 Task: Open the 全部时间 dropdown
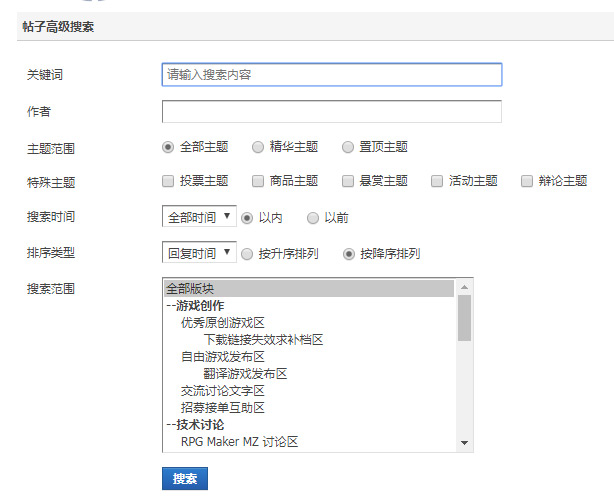199,216
